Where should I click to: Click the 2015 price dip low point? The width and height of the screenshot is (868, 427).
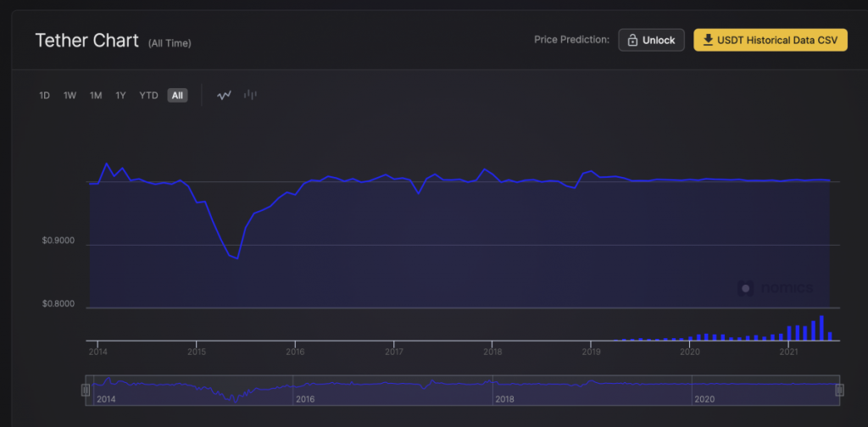pos(237,258)
